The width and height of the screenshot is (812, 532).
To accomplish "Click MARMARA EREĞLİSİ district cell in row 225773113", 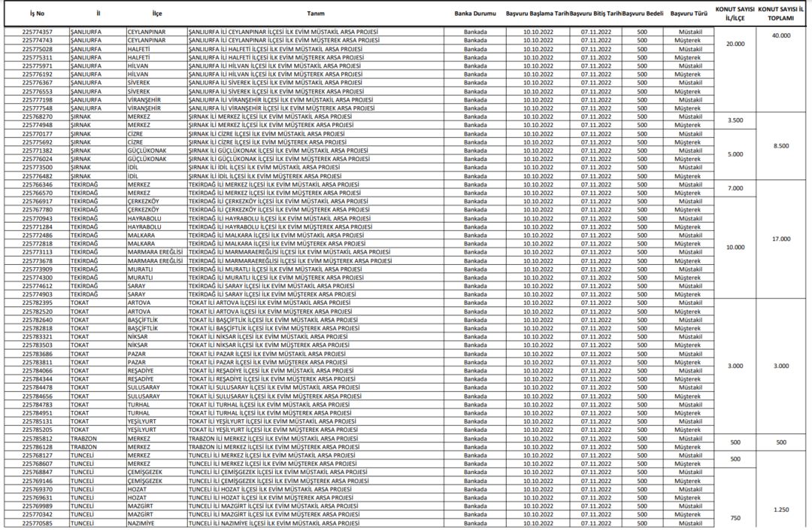I will pos(156,252).
